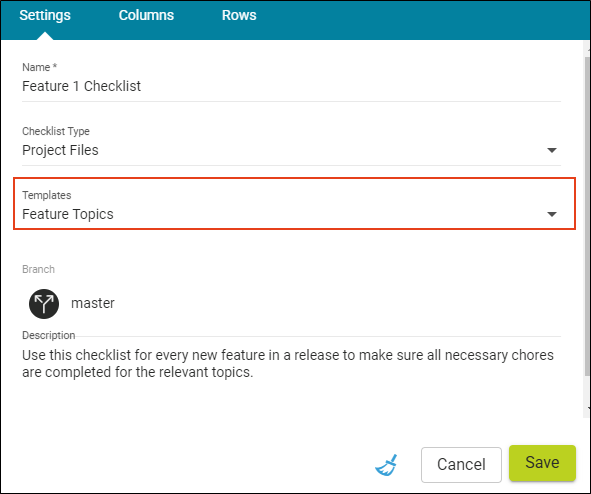Image resolution: width=591 pixels, height=494 pixels.
Task: Click the Checklist Type label
Action: click(x=56, y=131)
